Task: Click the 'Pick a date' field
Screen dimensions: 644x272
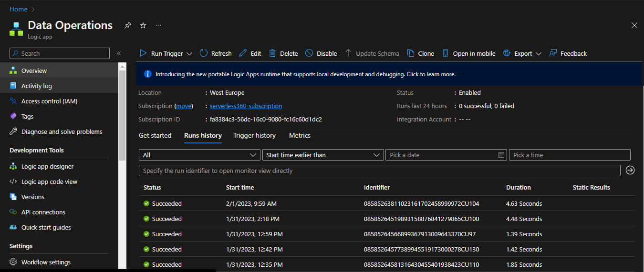Action: [446, 155]
